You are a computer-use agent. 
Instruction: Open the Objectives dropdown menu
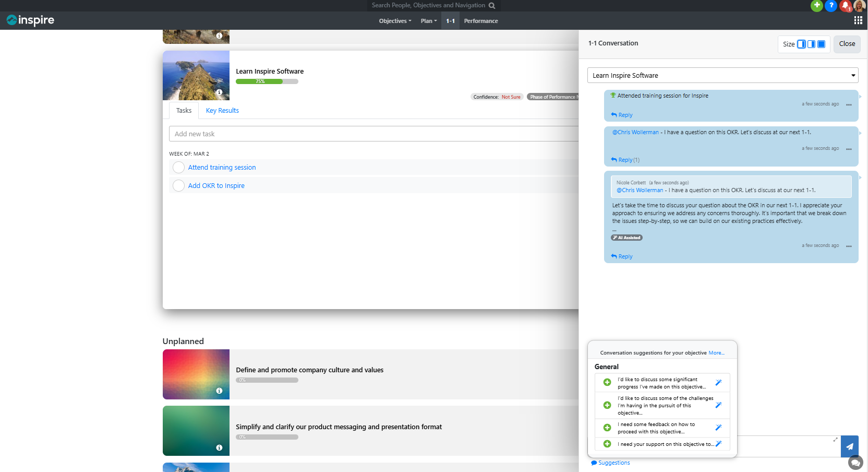tap(395, 21)
